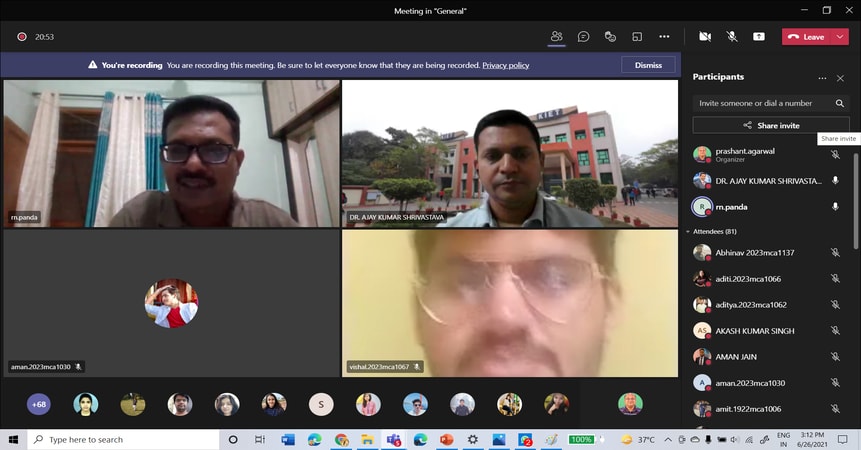Open More actions in meeting toolbar
This screenshot has width=861, height=450.
click(664, 37)
